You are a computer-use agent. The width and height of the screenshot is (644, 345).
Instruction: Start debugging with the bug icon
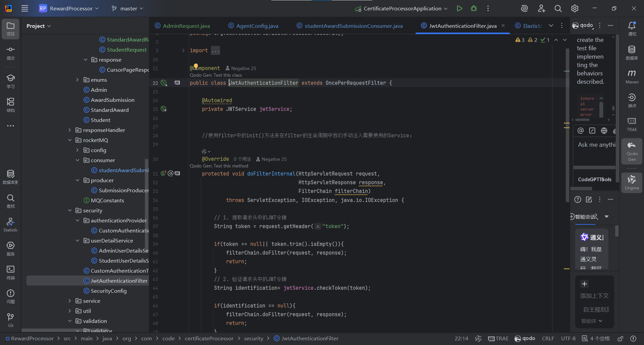click(x=474, y=8)
